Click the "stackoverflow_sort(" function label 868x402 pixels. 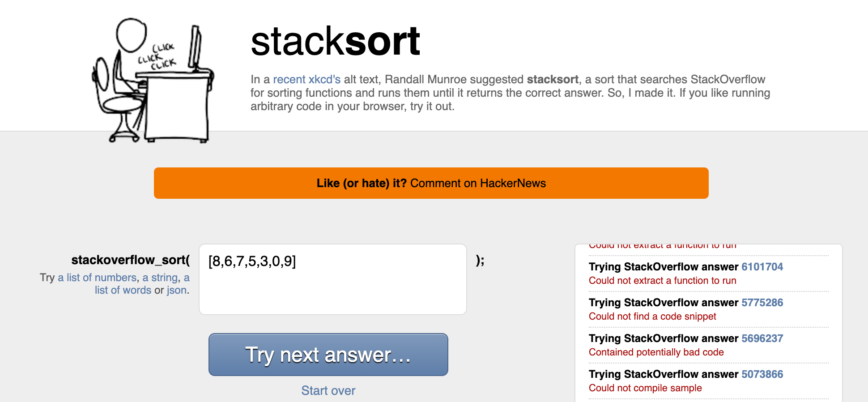[130, 260]
